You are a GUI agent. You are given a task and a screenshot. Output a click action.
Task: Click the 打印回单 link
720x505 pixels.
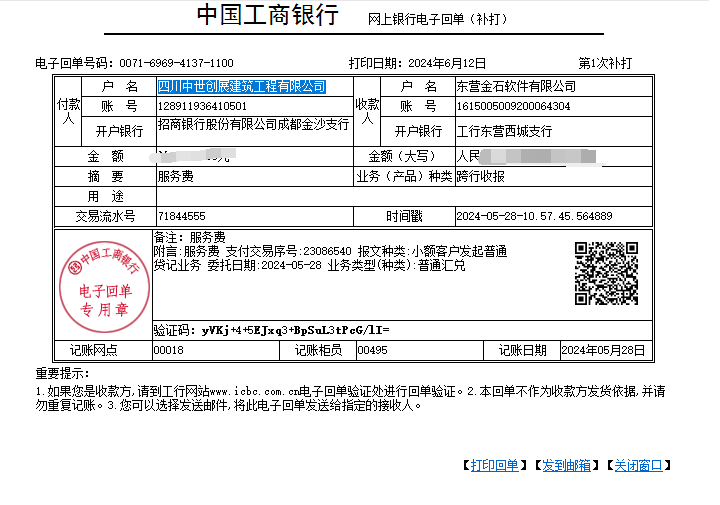click(495, 466)
